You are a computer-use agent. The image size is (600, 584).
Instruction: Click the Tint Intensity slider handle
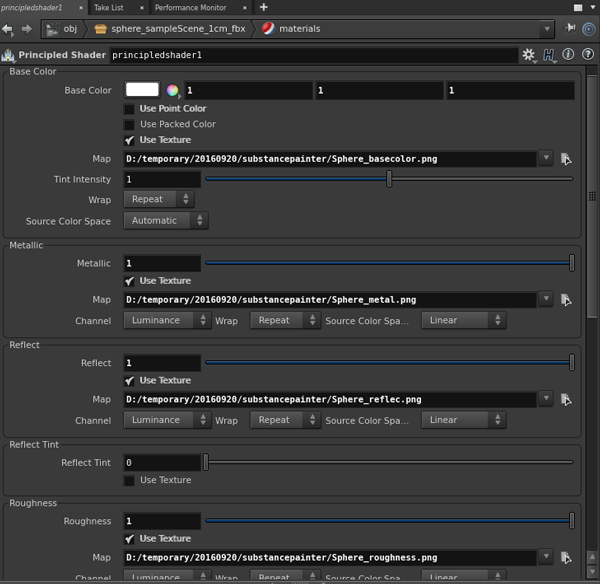point(389,179)
